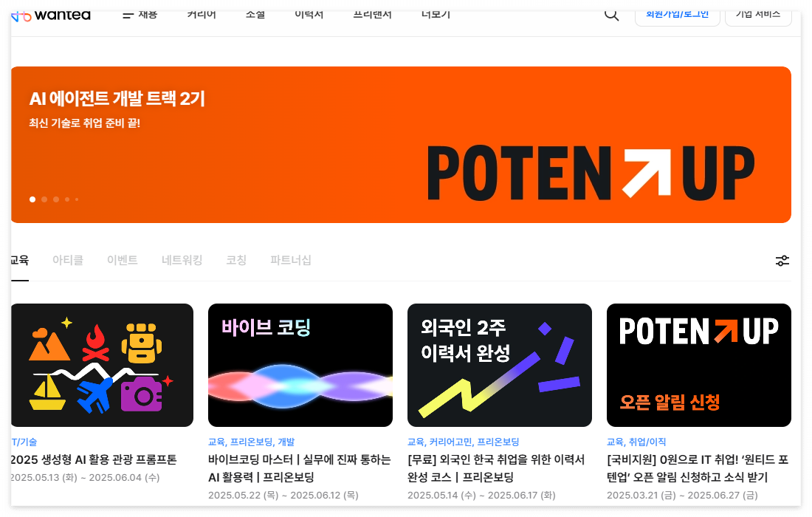Switch to the 이벤트 tab
Image resolution: width=812 pixels, height=517 pixels.
point(123,260)
